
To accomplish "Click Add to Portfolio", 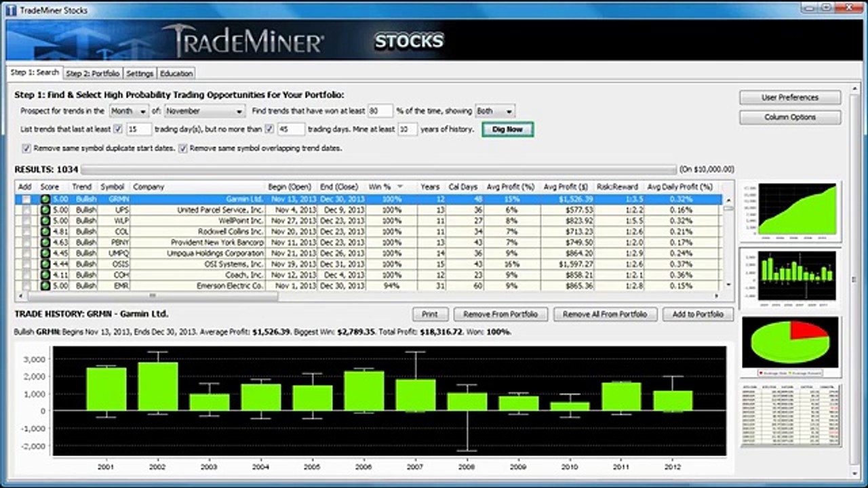I will [698, 314].
